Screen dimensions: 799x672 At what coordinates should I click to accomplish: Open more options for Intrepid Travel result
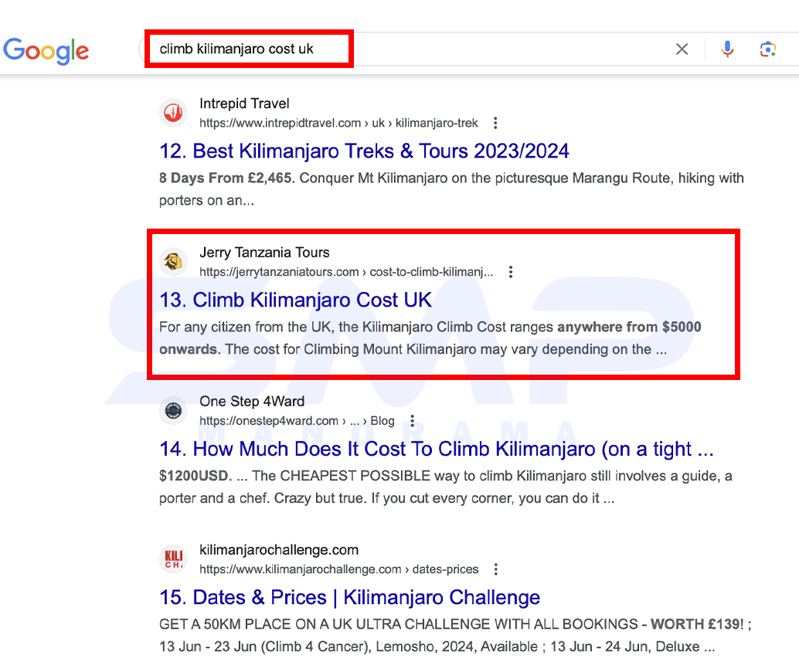click(x=495, y=123)
